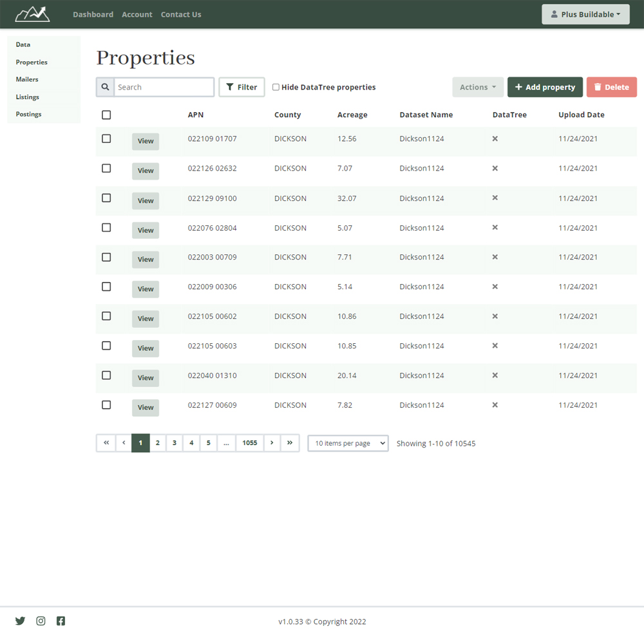644x644 pixels.
Task: Open the Twitter icon link
Action: (x=21, y=621)
